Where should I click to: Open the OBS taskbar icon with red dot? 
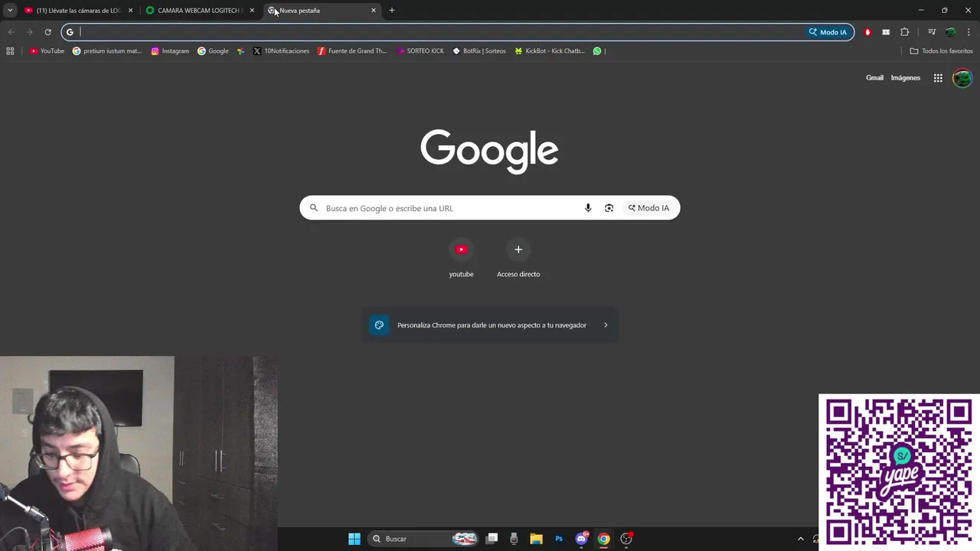click(x=626, y=539)
